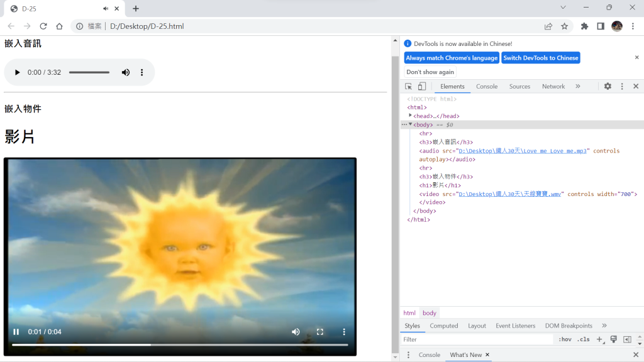644x362 pixels.
Task: Switch to DevTools Console tab
Action: tap(487, 87)
